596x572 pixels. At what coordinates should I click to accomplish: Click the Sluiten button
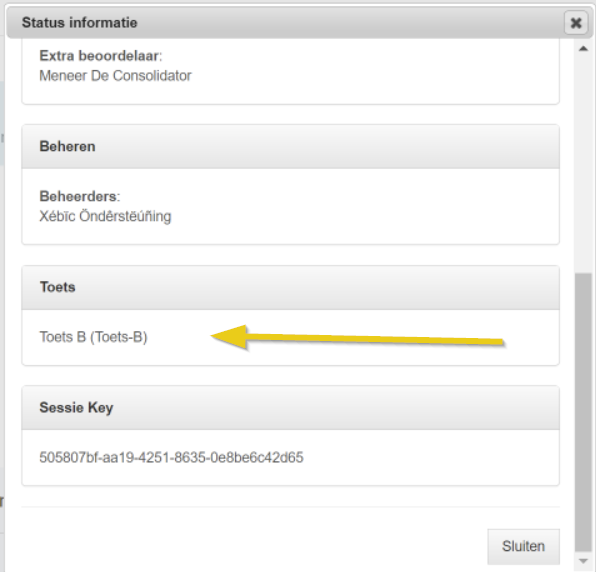(523, 546)
